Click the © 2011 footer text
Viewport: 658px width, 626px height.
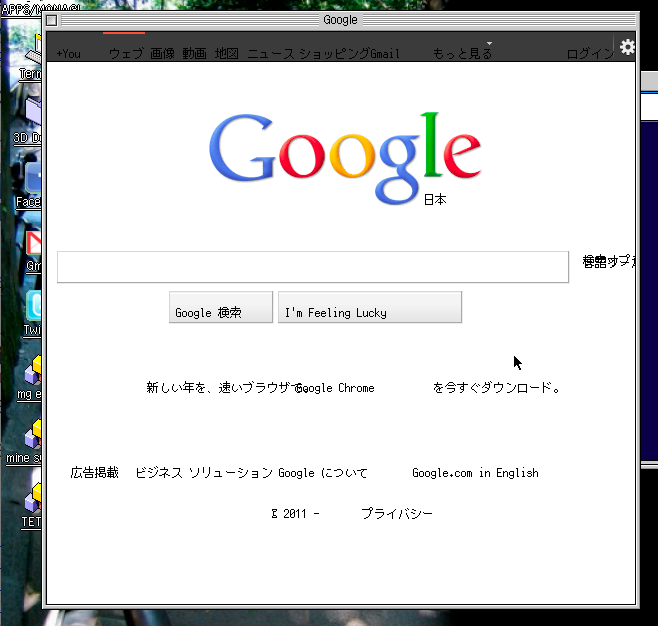click(295, 514)
